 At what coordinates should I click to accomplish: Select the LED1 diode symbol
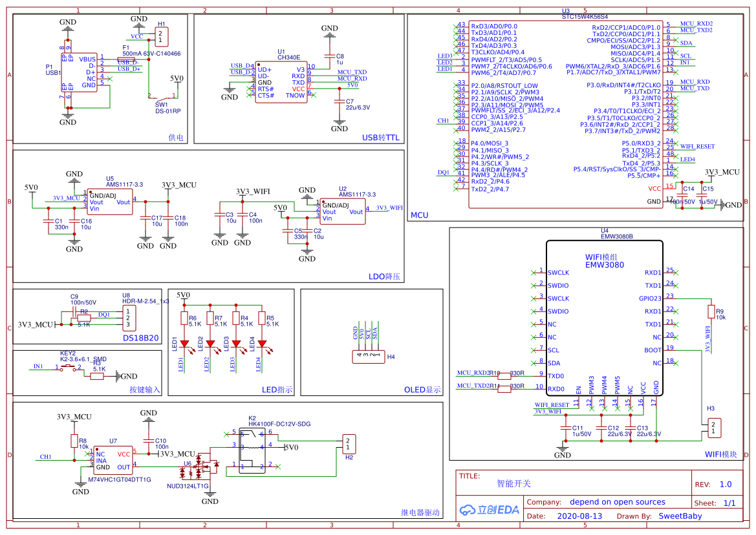184,344
